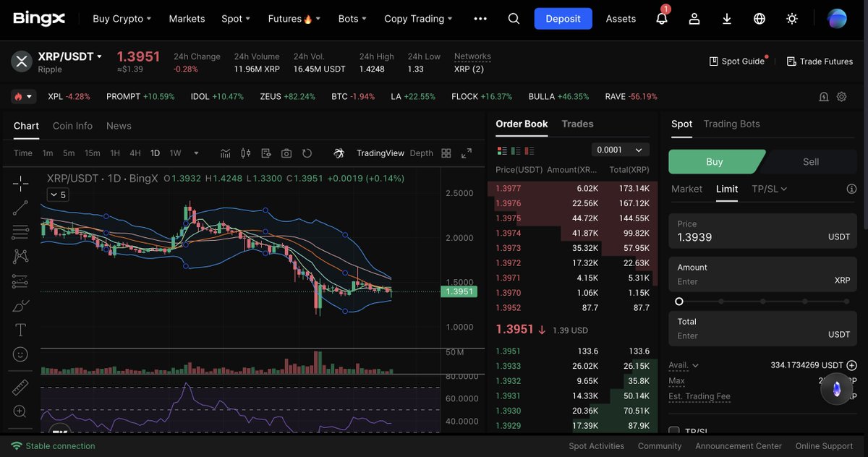Switch chart to TradingView mode
This screenshot has height=457, width=868.
pos(380,153)
